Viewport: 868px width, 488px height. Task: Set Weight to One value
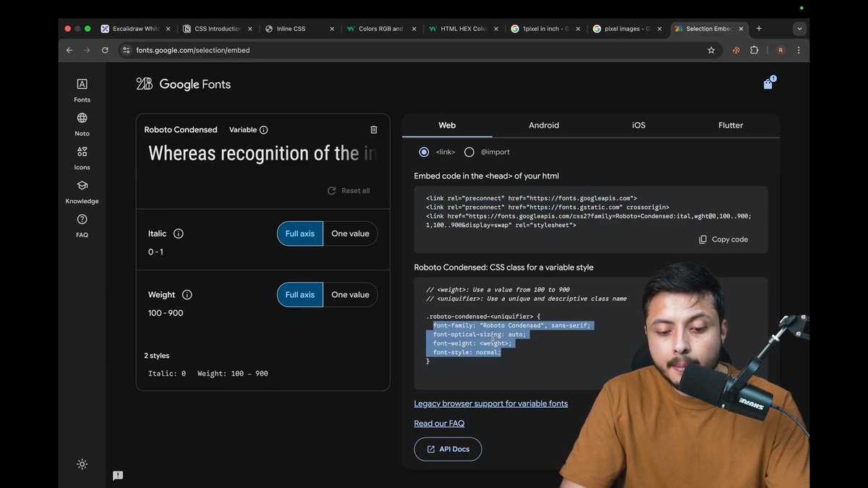(x=350, y=294)
